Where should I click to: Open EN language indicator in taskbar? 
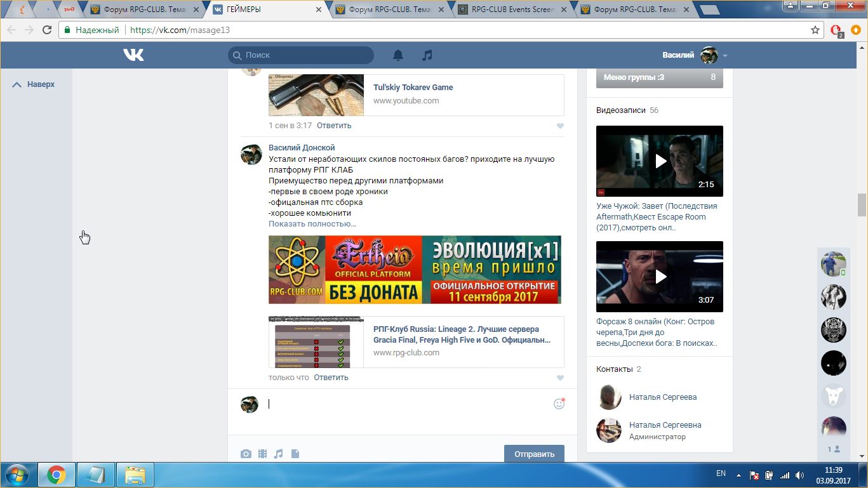pos(721,473)
